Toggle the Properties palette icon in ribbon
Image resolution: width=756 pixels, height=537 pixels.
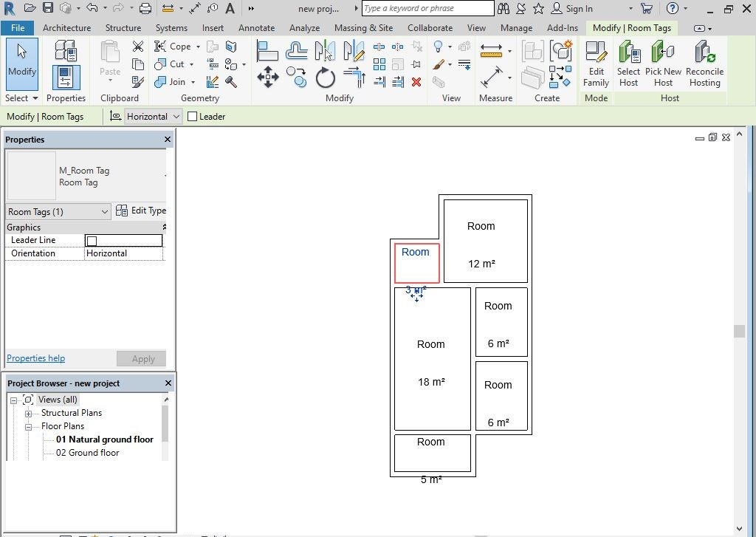coord(66,78)
